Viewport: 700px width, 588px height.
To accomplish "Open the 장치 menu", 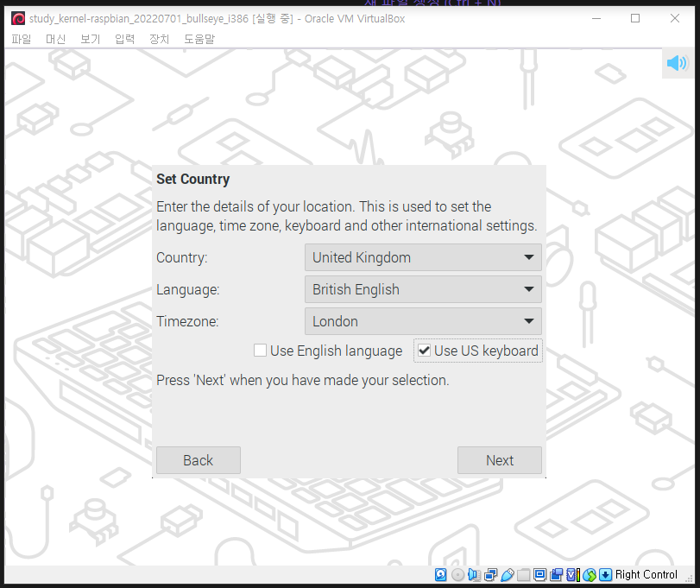I will (159, 39).
